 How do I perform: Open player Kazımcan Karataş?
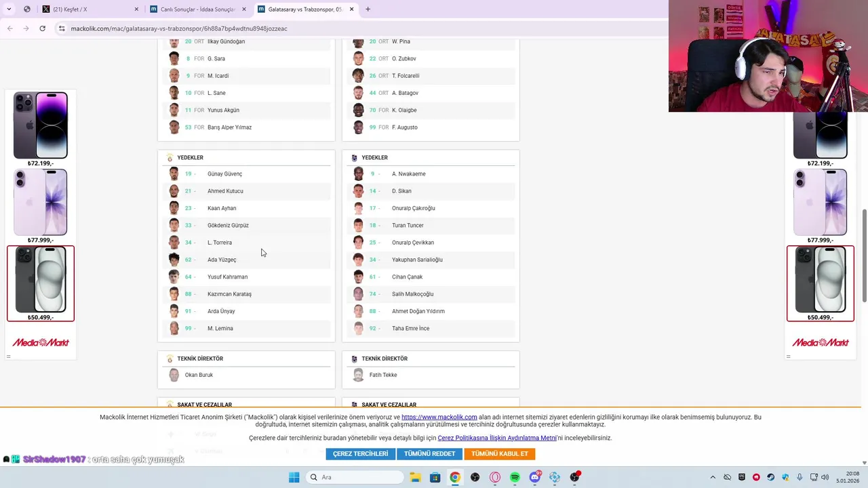pyautogui.click(x=229, y=294)
